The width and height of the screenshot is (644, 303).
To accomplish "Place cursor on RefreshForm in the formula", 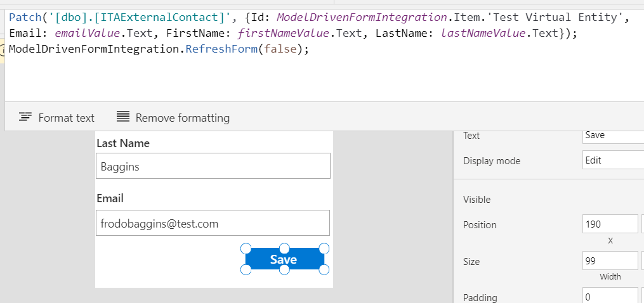I will point(221,49).
